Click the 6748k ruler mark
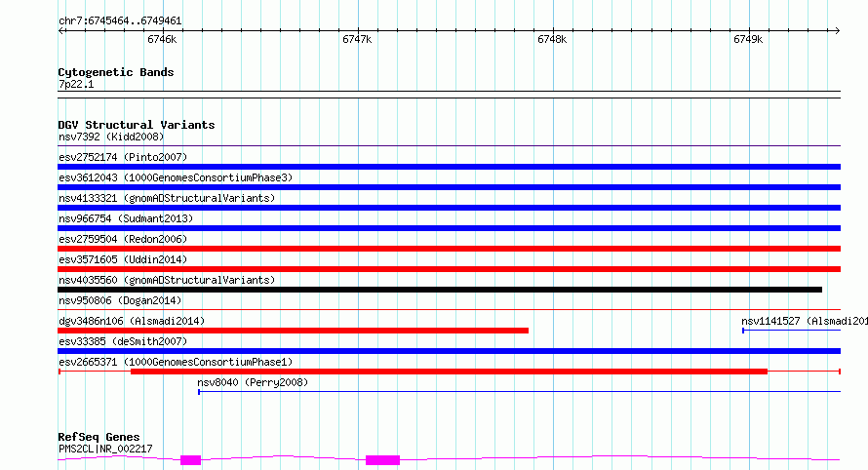This screenshot has width=868, height=470. 552,39
